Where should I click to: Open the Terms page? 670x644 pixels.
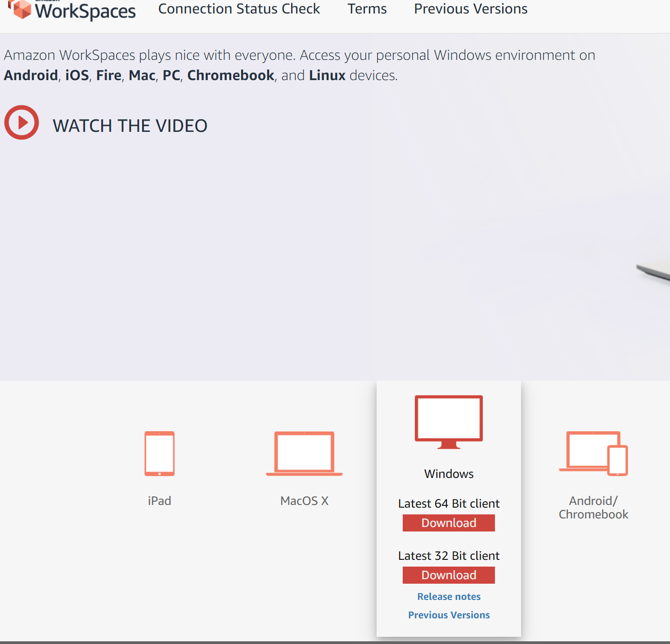(x=367, y=9)
